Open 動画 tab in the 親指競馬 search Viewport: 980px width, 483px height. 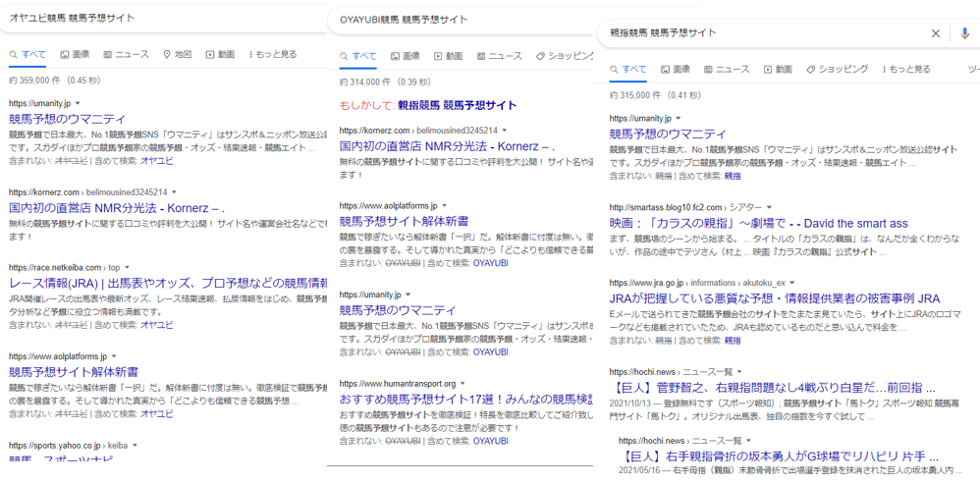[x=778, y=70]
